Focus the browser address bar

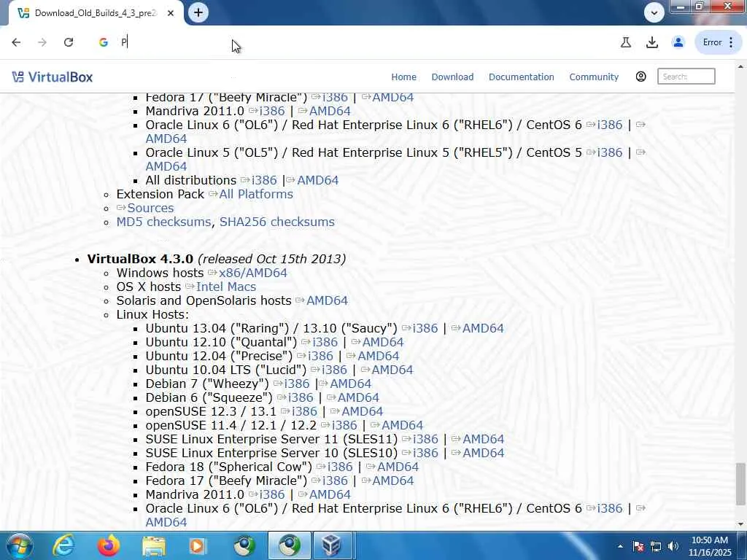point(352,42)
